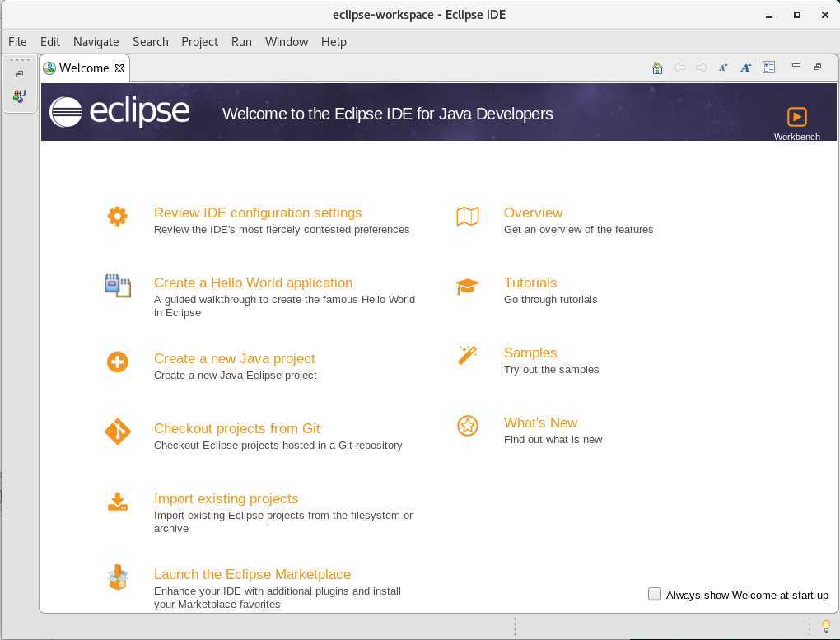This screenshot has height=640, width=840.
Task: Open the Overview link
Action: coord(533,213)
